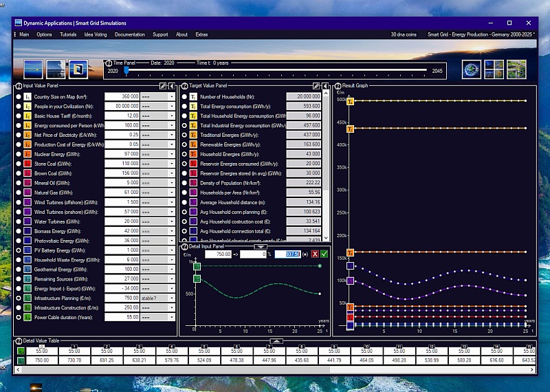Toggle the Household Energies radio button
This screenshot has height=392, width=550.
pos(184,154)
